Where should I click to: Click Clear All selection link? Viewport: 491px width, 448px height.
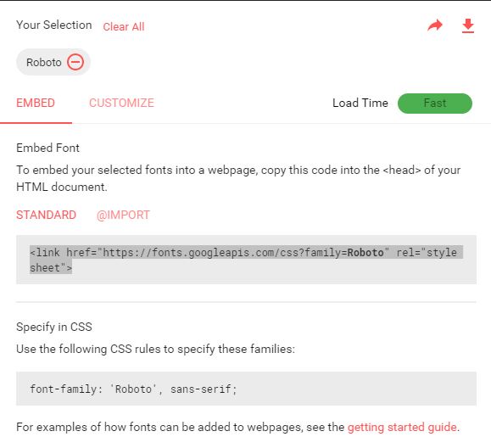[x=124, y=26]
